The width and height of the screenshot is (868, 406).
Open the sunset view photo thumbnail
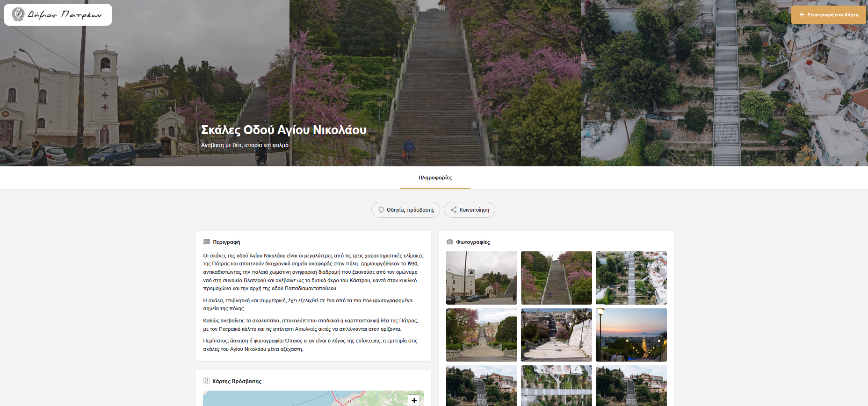(x=631, y=335)
